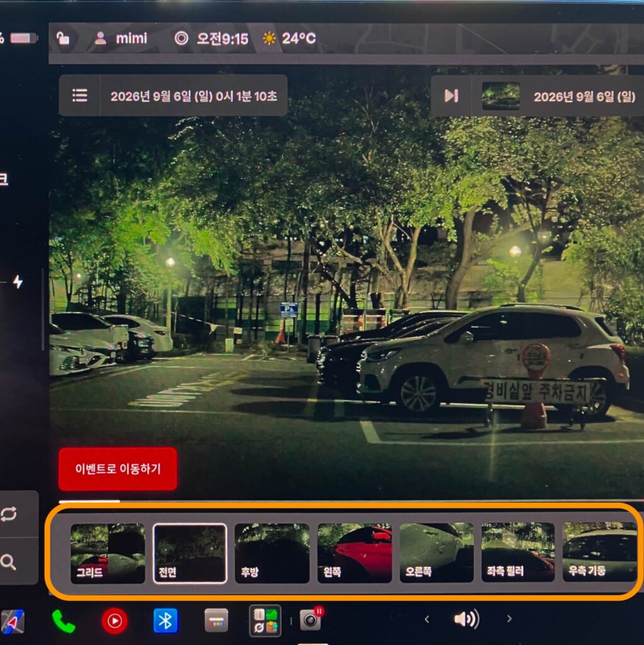Open the dashcam clip list menu
The image size is (644, 645).
tap(79, 96)
